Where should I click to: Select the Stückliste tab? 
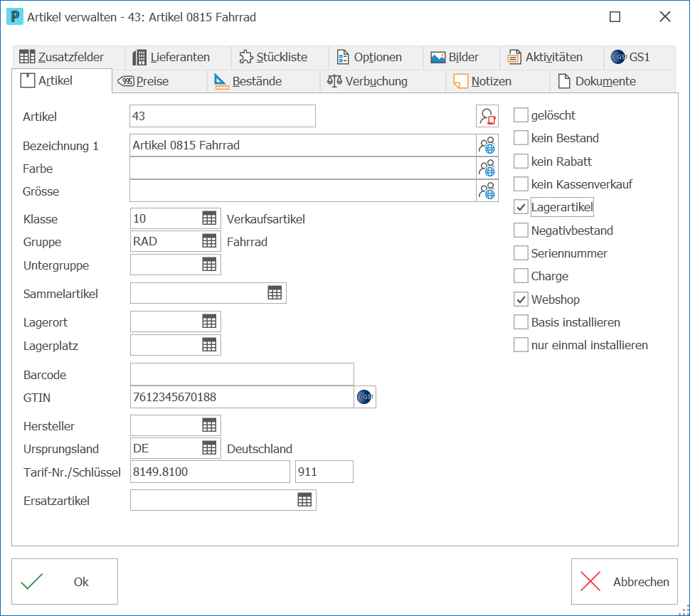[x=280, y=57]
